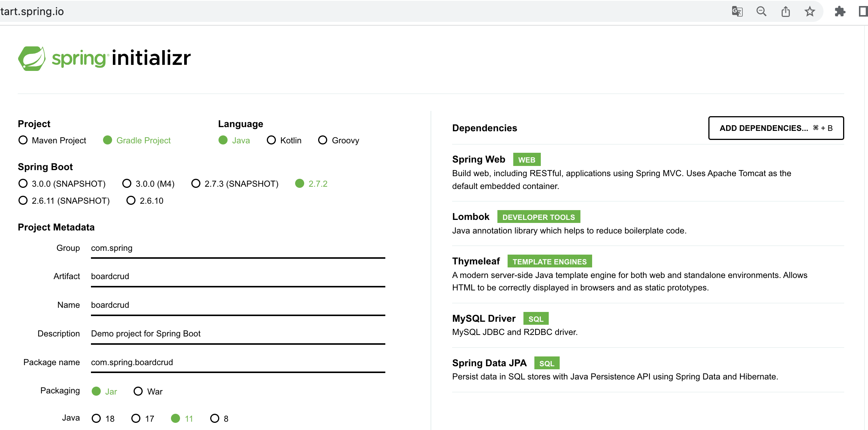
Task: Click the SQL badge next to Spring Data JPA
Action: coord(547,363)
